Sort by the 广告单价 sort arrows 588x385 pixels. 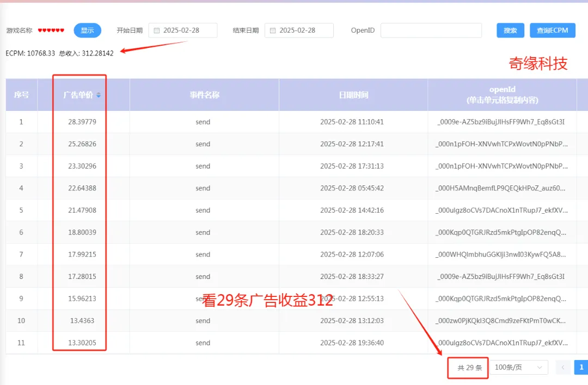98,95
